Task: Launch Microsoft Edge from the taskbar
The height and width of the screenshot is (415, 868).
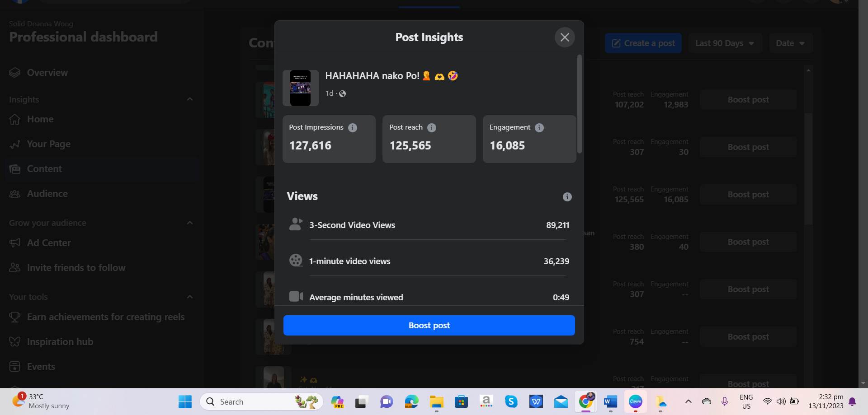Action: tap(411, 401)
